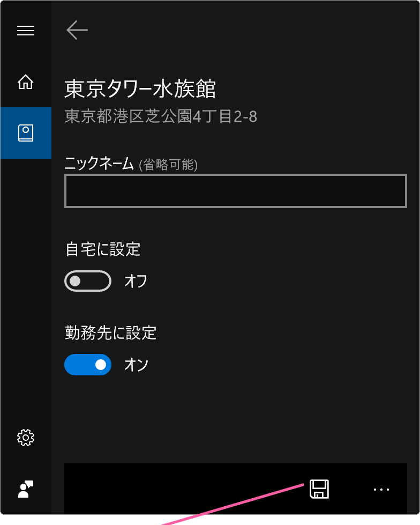This screenshot has width=420, height=525.
Task: Open the Feedback person icon
Action: [26, 489]
